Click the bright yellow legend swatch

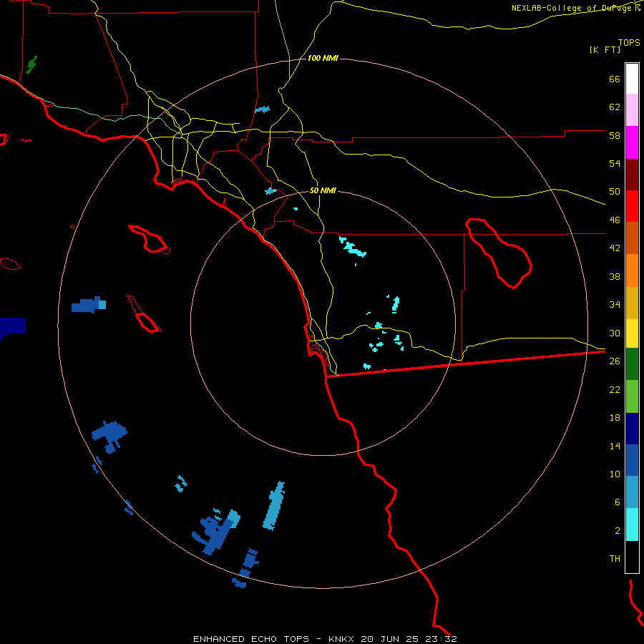(x=632, y=333)
